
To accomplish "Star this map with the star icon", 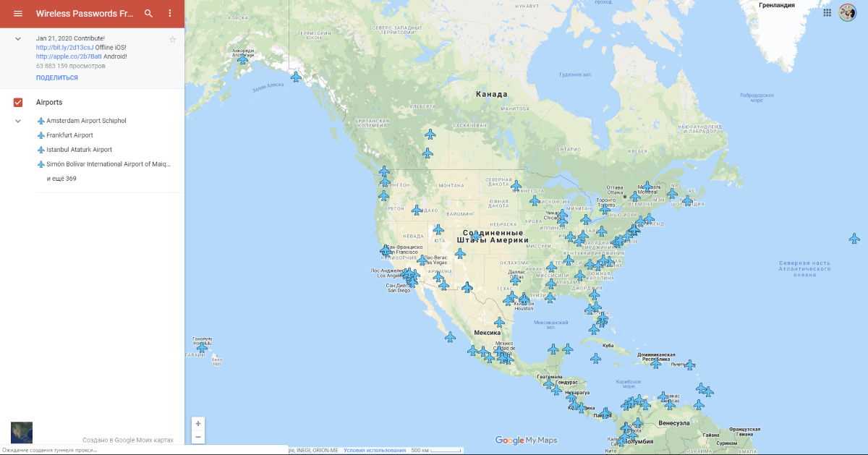I will tap(172, 39).
